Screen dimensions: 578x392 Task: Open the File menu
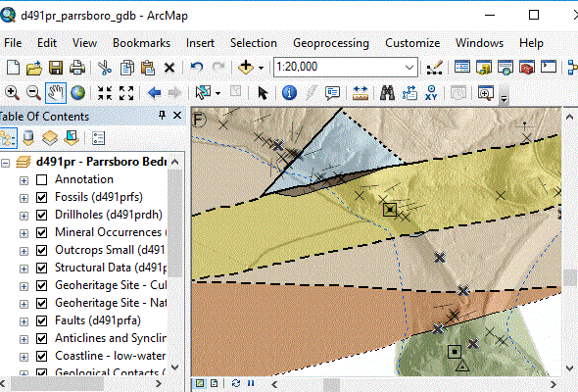coord(13,43)
